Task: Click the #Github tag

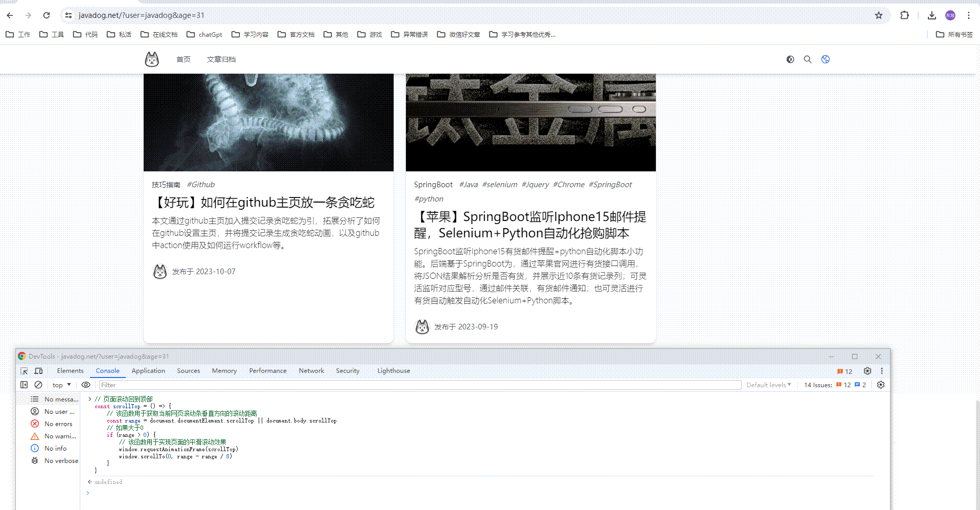Action: [x=201, y=185]
